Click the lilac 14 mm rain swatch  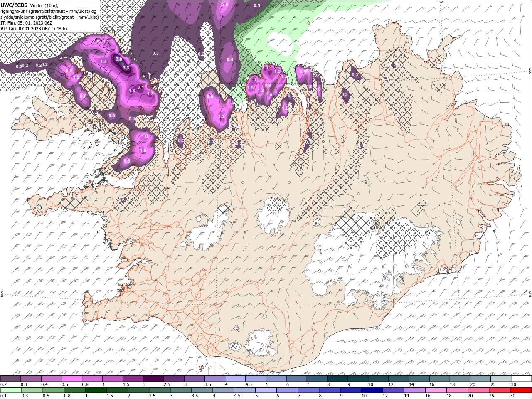(x=414, y=390)
